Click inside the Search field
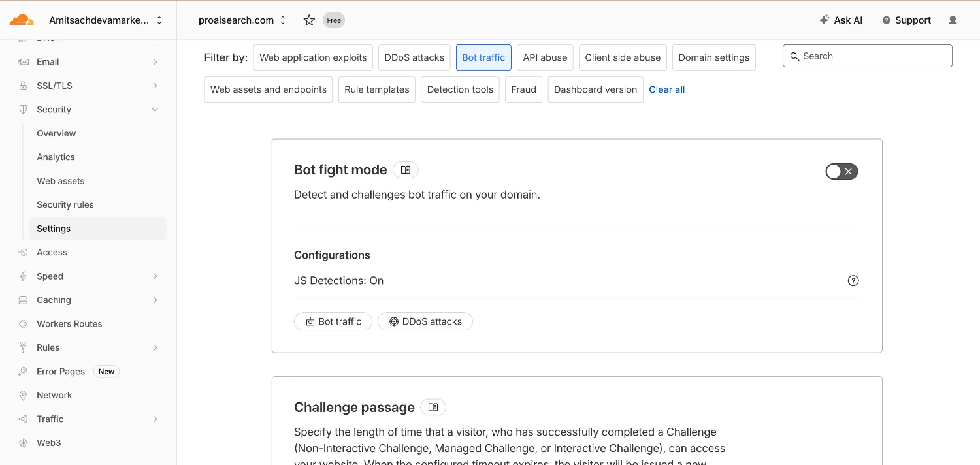This screenshot has width=980, height=465. tap(867, 56)
